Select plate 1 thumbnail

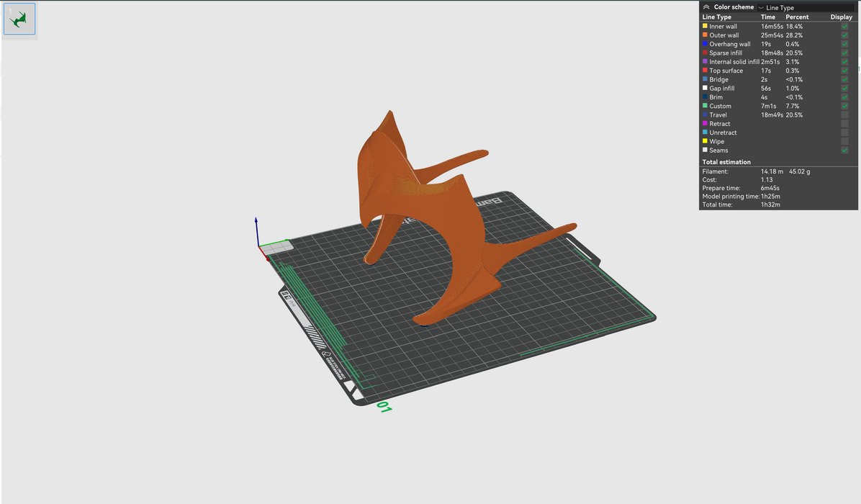tap(19, 19)
